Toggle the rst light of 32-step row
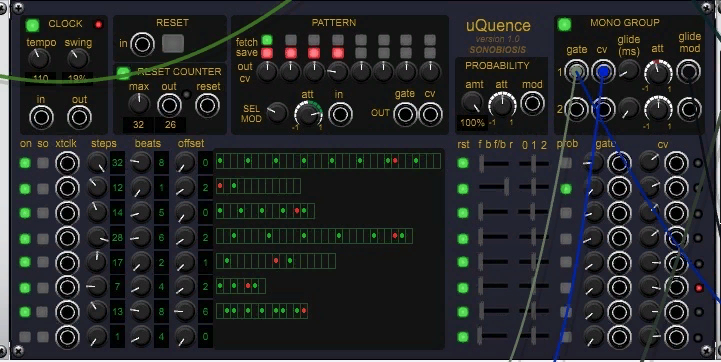 (x=463, y=163)
